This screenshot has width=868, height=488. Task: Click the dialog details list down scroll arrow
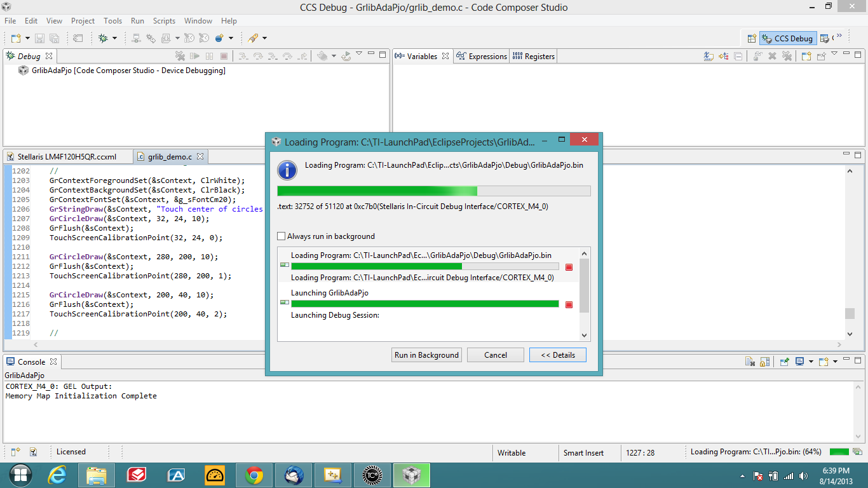585,335
